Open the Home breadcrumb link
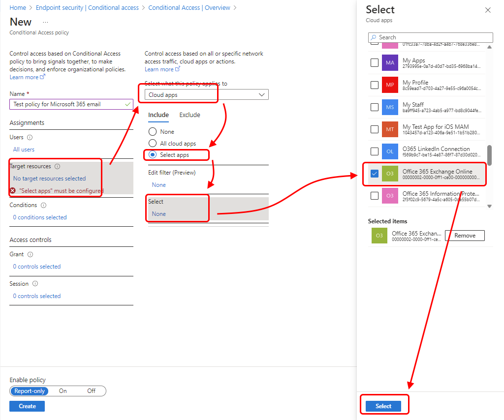Viewport: 504px width, 420px height. click(x=18, y=7)
